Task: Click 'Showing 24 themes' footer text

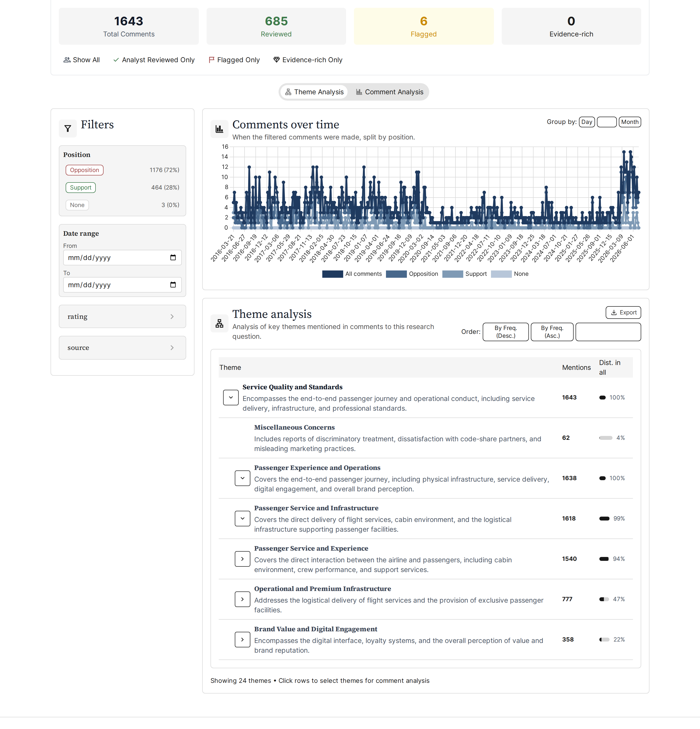Action: (241, 681)
